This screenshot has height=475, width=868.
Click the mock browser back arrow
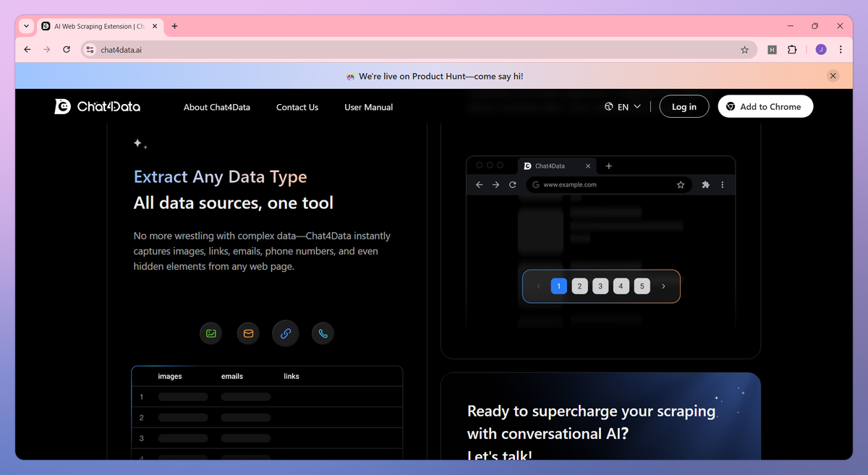479,185
